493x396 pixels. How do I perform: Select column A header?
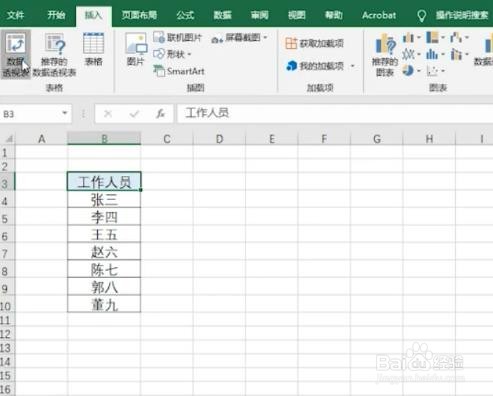click(41, 138)
